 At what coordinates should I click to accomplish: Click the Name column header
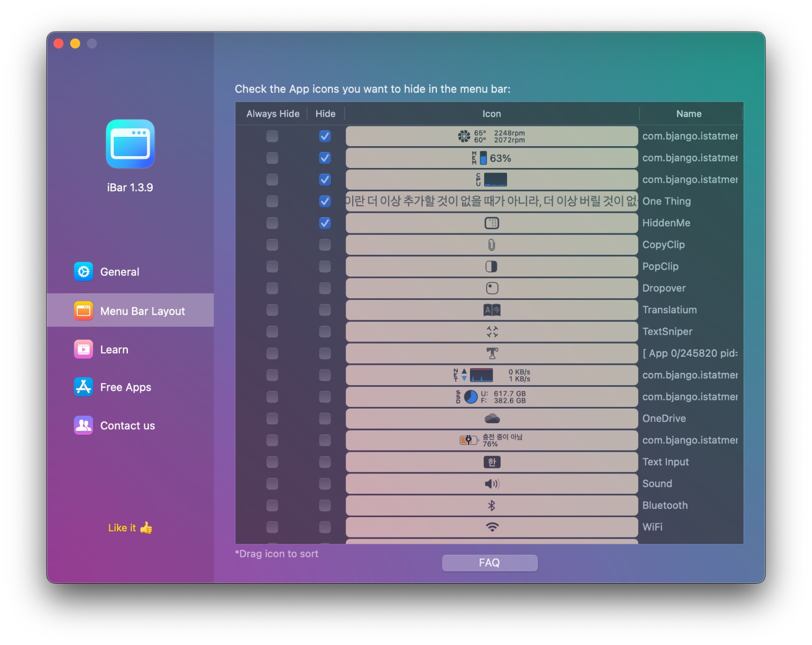click(689, 114)
